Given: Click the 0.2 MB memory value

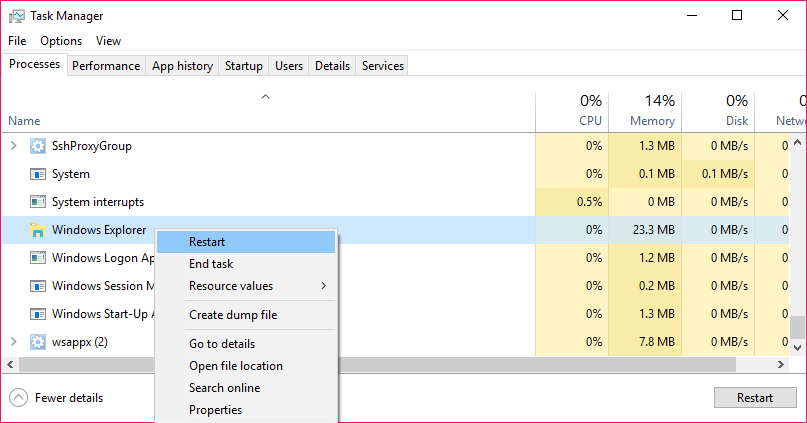Looking at the screenshot, I should [657, 286].
